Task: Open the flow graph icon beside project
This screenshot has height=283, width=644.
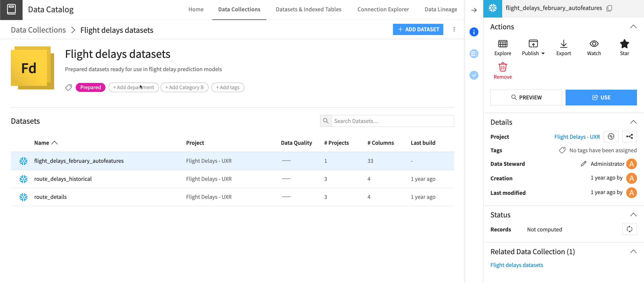Action: tap(629, 136)
